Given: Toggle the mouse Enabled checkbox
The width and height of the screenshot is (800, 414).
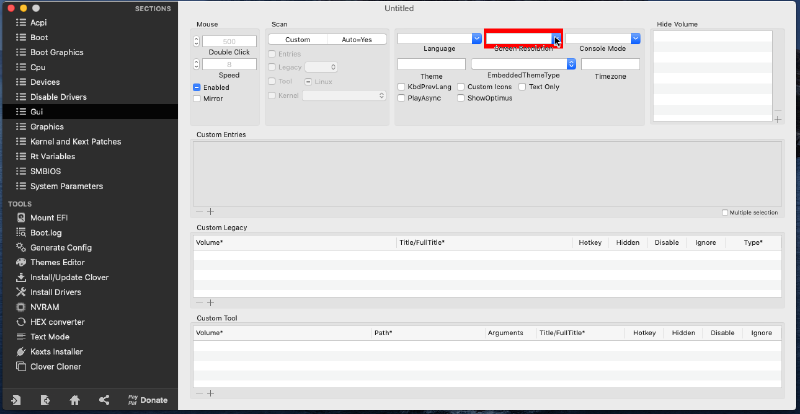Looking at the screenshot, I should click(x=197, y=87).
